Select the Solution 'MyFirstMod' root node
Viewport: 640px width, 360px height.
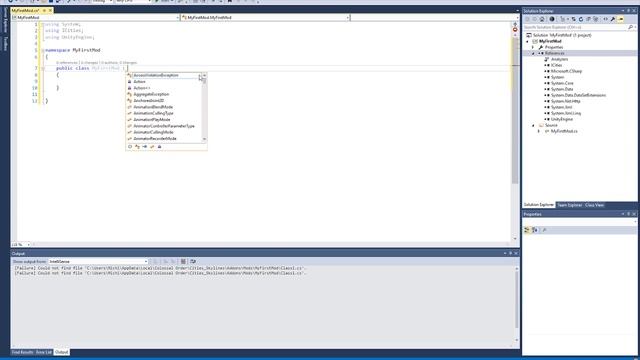[561, 35]
